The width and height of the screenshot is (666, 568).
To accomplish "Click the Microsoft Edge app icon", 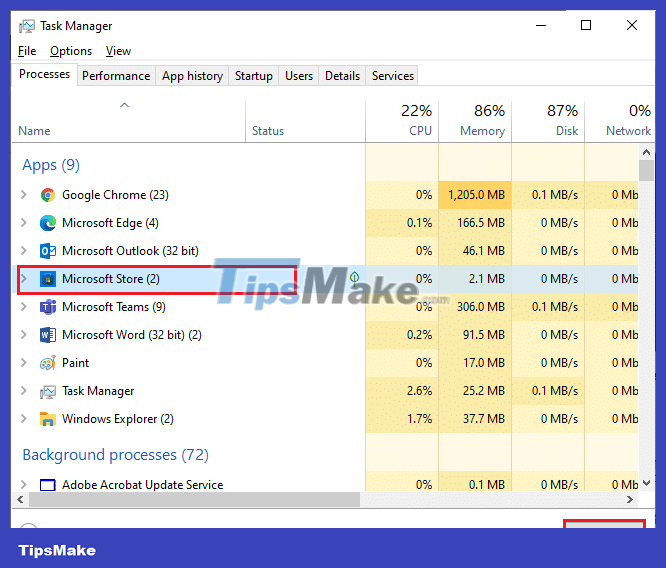I will pyautogui.click(x=48, y=223).
